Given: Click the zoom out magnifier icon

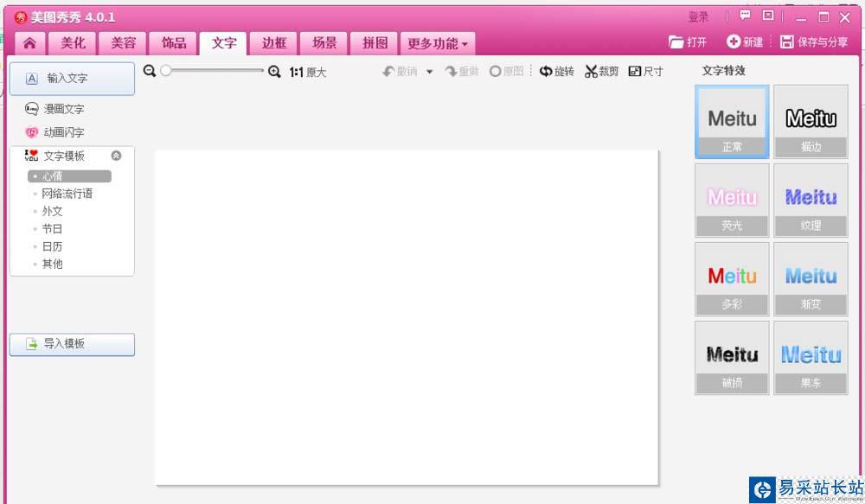Looking at the screenshot, I should tap(149, 71).
